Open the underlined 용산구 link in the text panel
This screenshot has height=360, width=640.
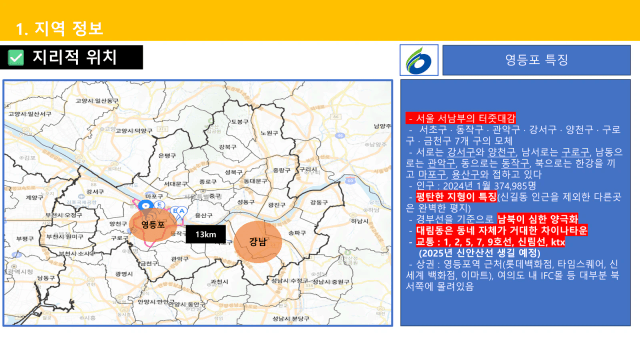(466, 175)
